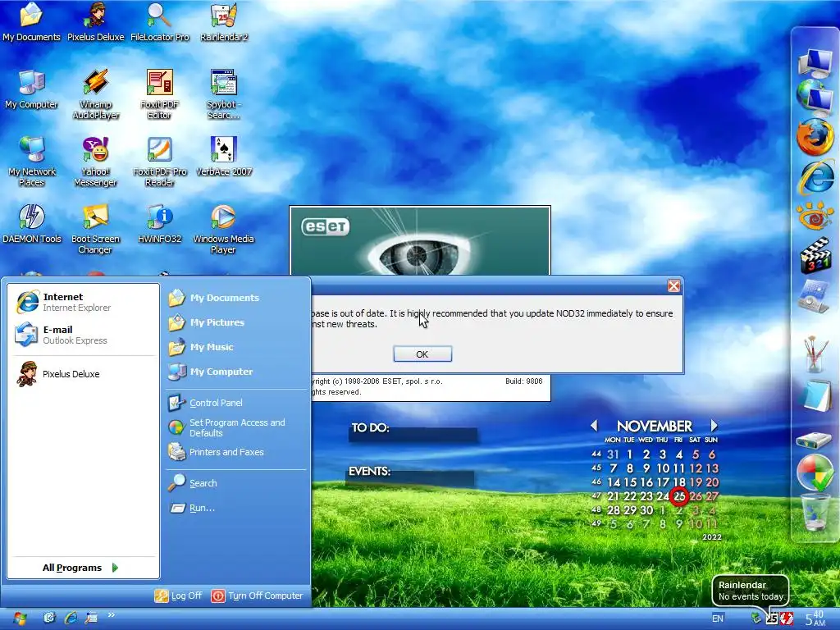The image size is (840, 630).
Task: Close the NOD32 warning dialog
Action: 673,286
